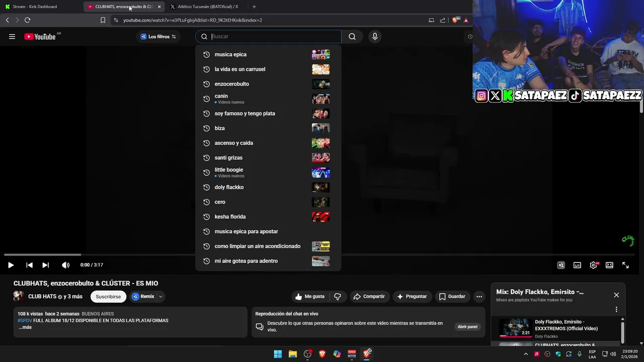Click the share icon in address bar
644x362 pixels.
(x=443, y=20)
